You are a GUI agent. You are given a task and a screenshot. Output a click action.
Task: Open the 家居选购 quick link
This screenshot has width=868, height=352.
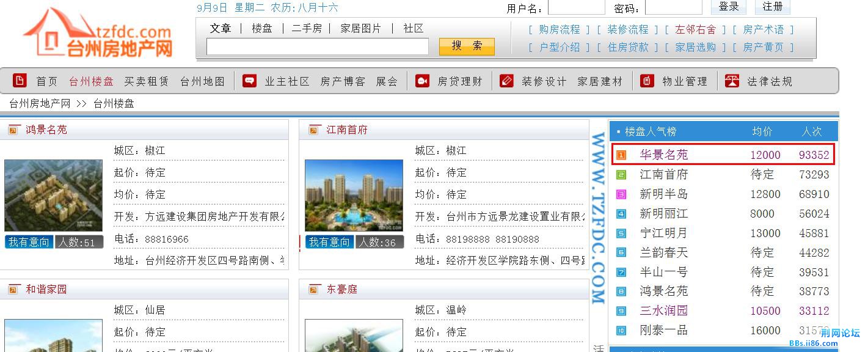(x=696, y=47)
